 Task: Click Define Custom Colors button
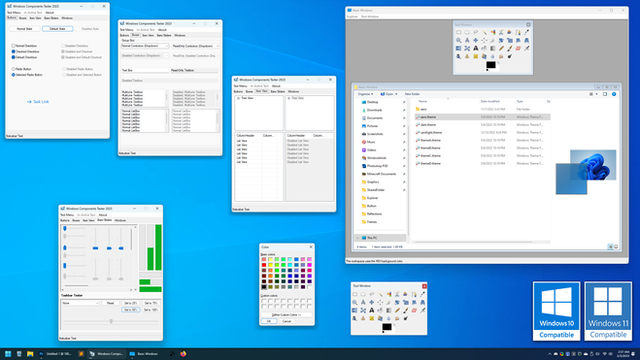coord(287,315)
